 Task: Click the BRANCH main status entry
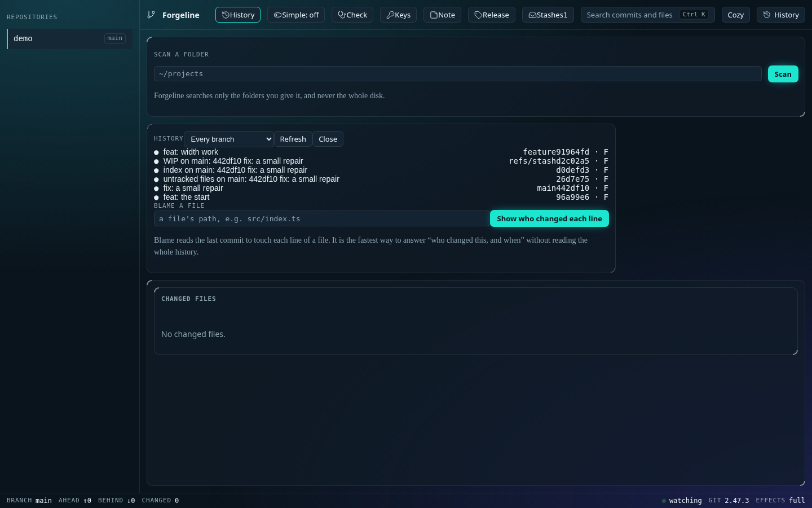pos(29,501)
